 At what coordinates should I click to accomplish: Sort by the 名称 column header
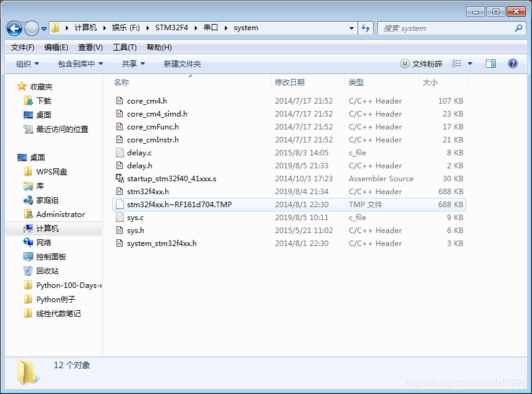pos(121,82)
